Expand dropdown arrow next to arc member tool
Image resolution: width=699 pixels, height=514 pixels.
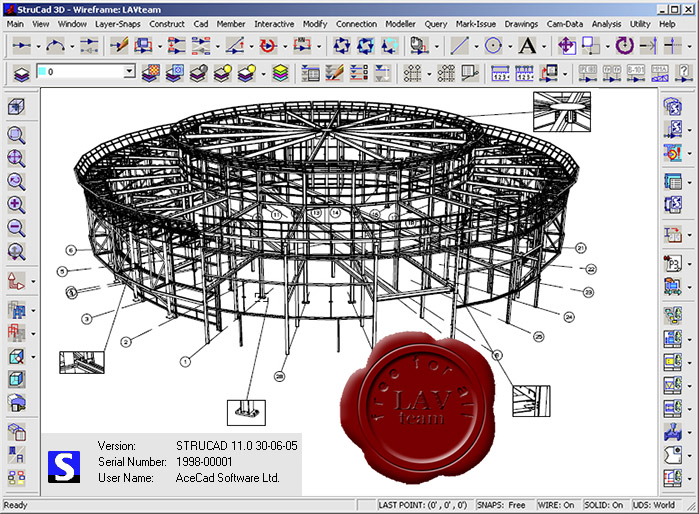pos(72,46)
